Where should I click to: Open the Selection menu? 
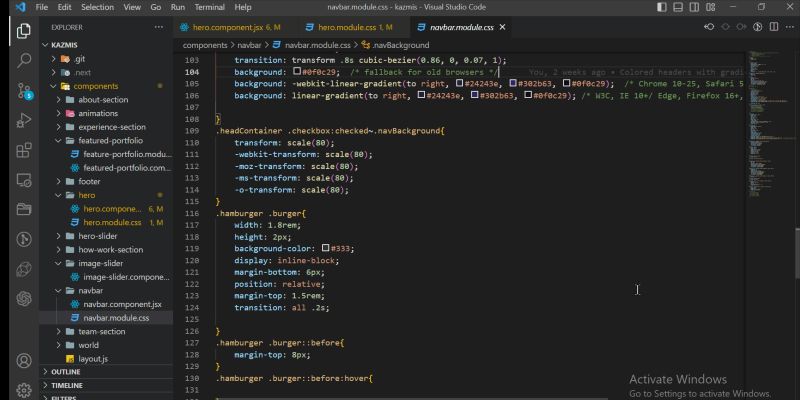(x=97, y=7)
